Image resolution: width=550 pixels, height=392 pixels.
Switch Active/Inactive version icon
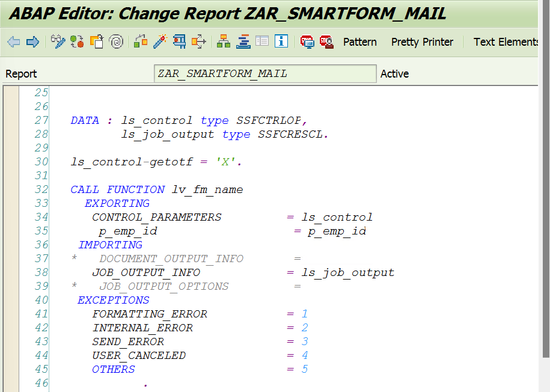coord(77,41)
